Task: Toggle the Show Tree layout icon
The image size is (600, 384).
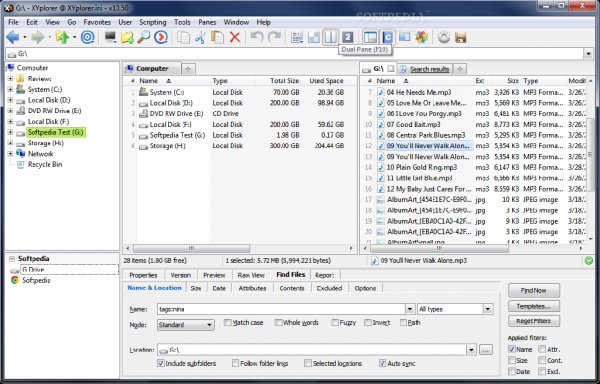Action: tap(370, 37)
